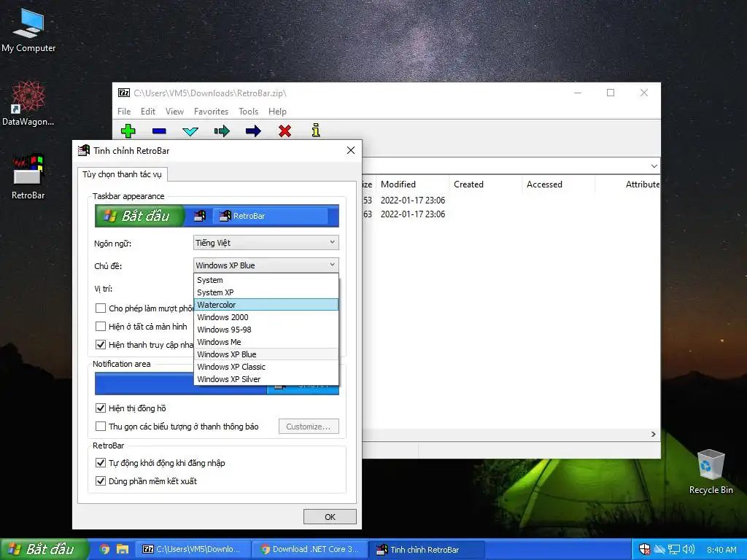Choose the Windows XP Silver theme
747x560 pixels.
coord(266,379)
